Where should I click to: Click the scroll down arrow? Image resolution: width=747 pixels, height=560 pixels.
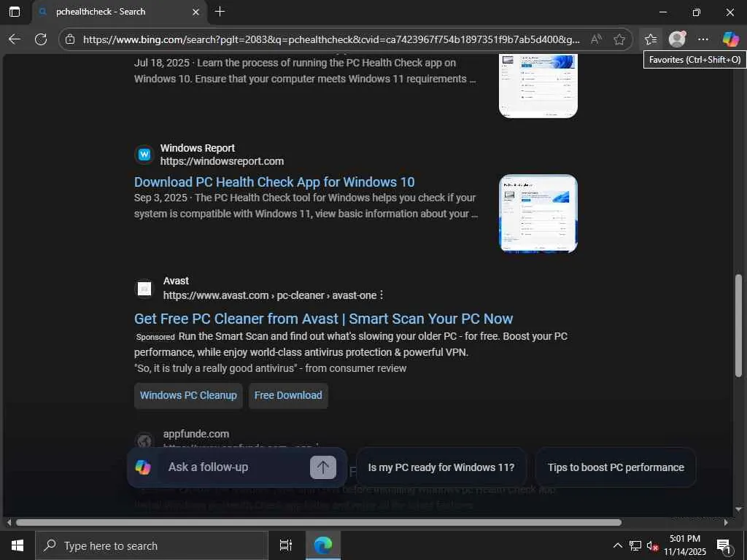click(738, 509)
